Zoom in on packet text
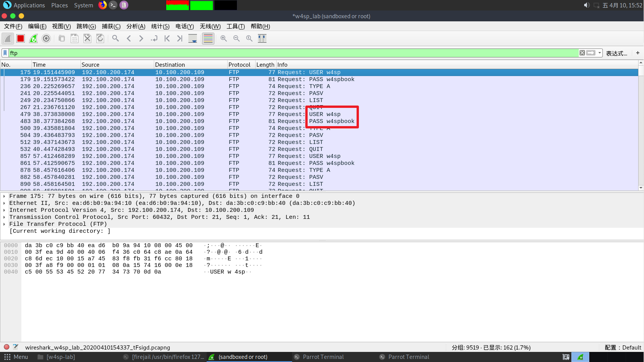 point(224,38)
